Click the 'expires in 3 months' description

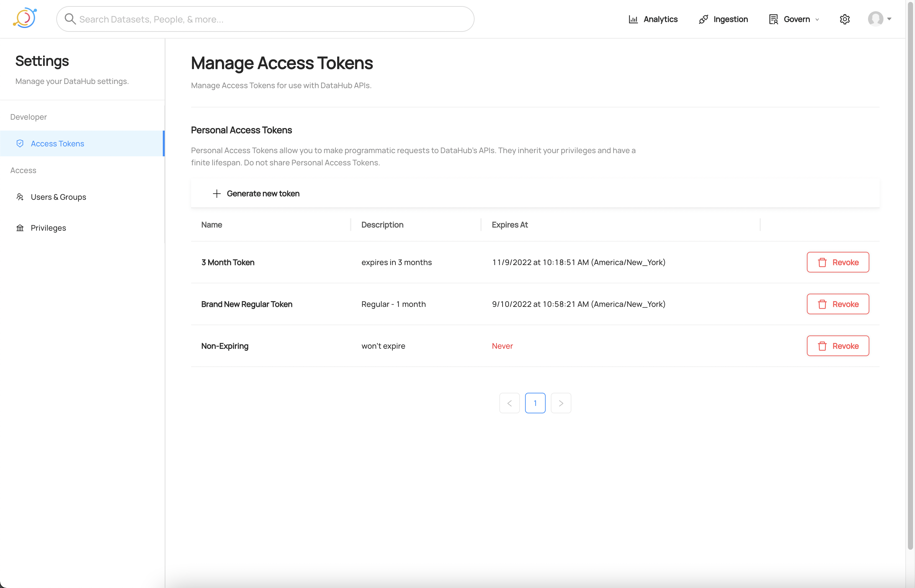397,262
